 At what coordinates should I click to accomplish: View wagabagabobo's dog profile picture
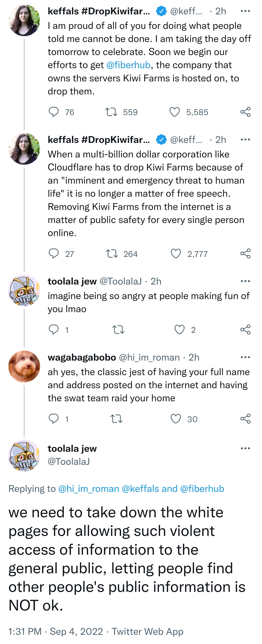pyautogui.click(x=24, y=366)
